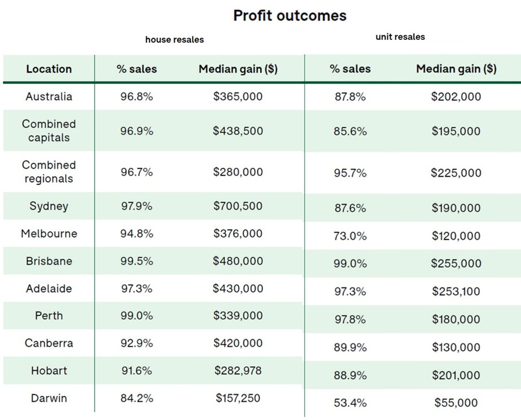Click the Adelaide location cell
This screenshot has height=420, width=521.
coord(49,288)
